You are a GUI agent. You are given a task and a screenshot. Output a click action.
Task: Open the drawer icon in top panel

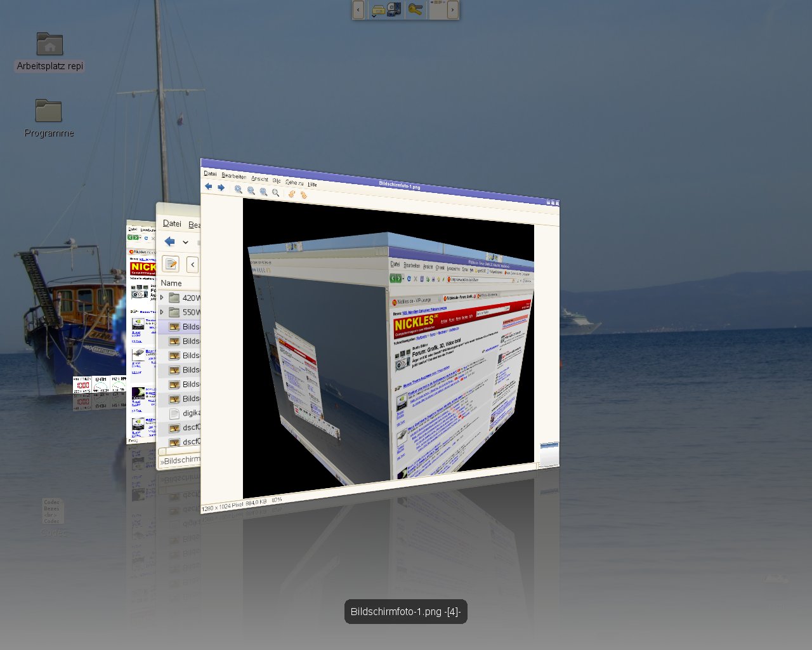[378, 10]
